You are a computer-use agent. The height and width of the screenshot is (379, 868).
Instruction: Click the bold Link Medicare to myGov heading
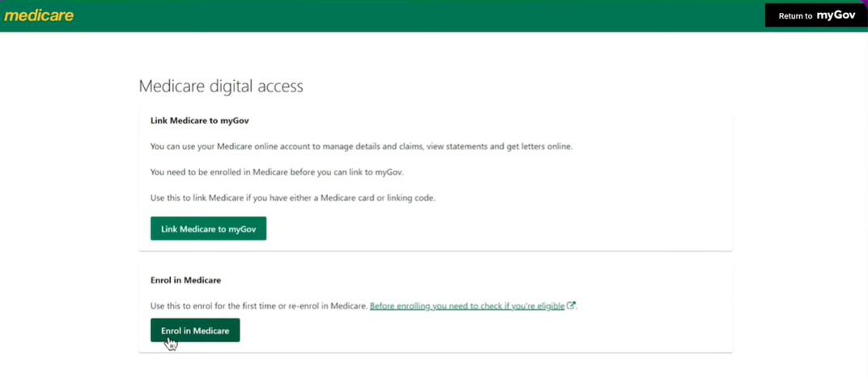[199, 121]
